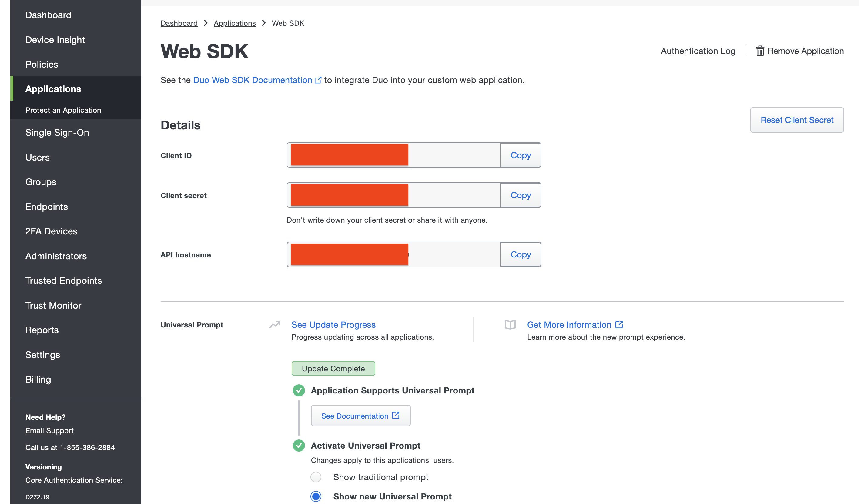Open the Authentication Log link
This screenshot has width=867, height=504.
coord(698,51)
